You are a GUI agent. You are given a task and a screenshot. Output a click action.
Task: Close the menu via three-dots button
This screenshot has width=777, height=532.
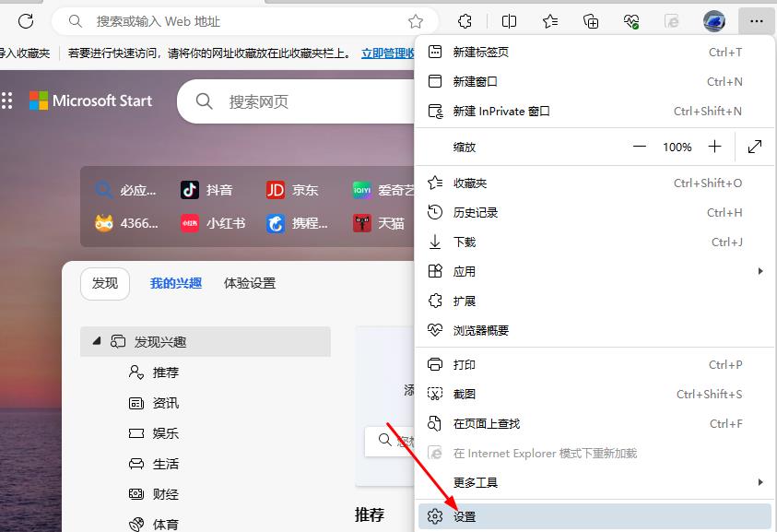click(x=756, y=21)
